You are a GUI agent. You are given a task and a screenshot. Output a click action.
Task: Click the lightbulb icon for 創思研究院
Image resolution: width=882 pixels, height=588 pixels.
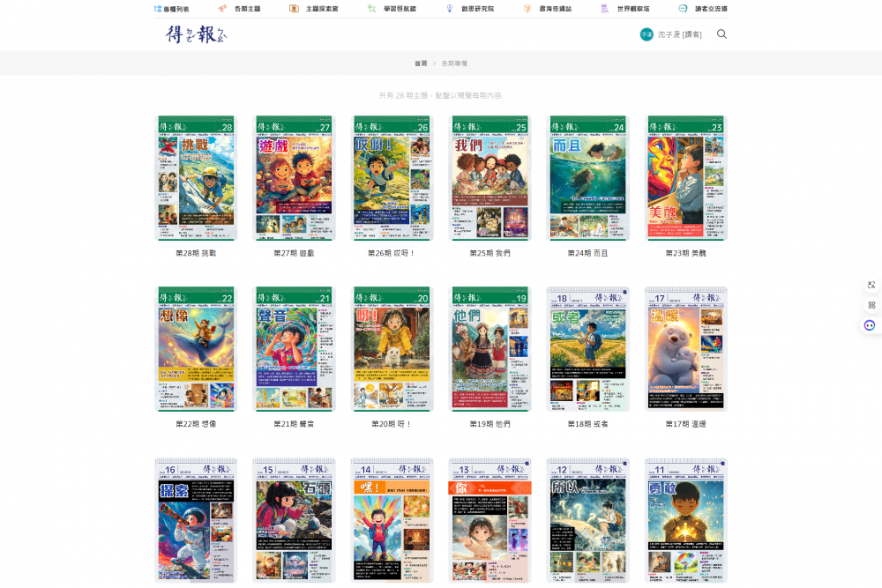click(450, 8)
